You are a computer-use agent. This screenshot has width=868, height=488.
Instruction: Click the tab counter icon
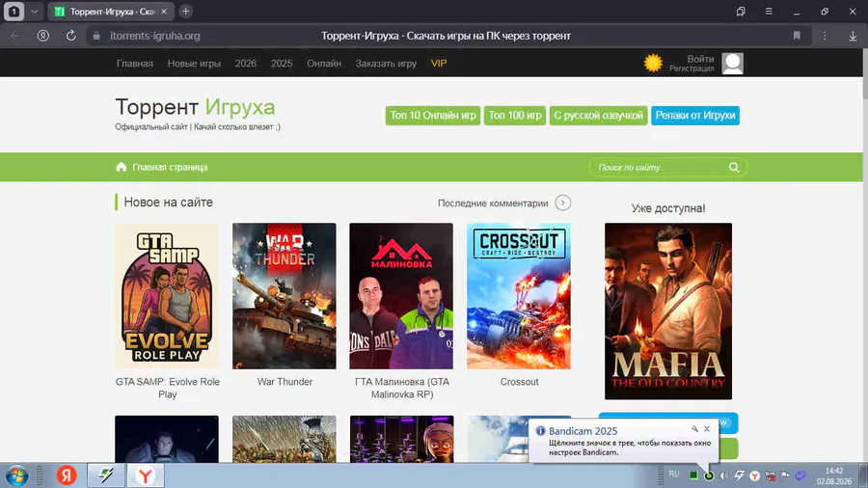tap(14, 11)
